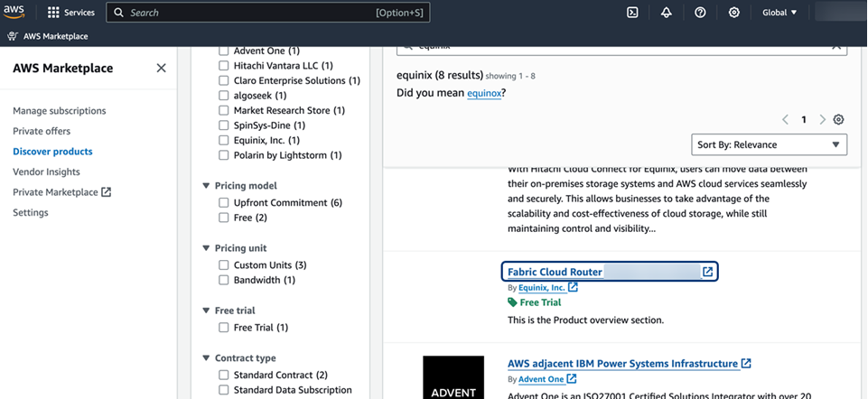Open the Services grid menu
Image resolution: width=868 pixels, height=399 pixels.
coord(70,12)
